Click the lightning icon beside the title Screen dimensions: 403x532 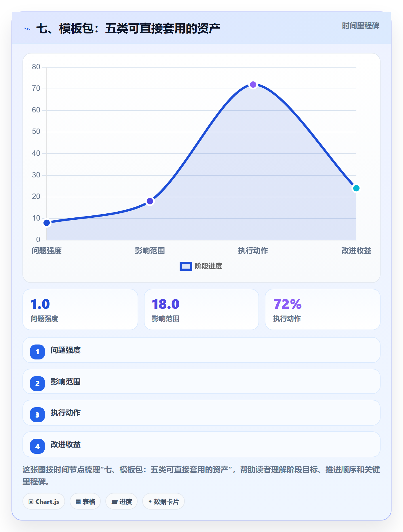click(27, 29)
